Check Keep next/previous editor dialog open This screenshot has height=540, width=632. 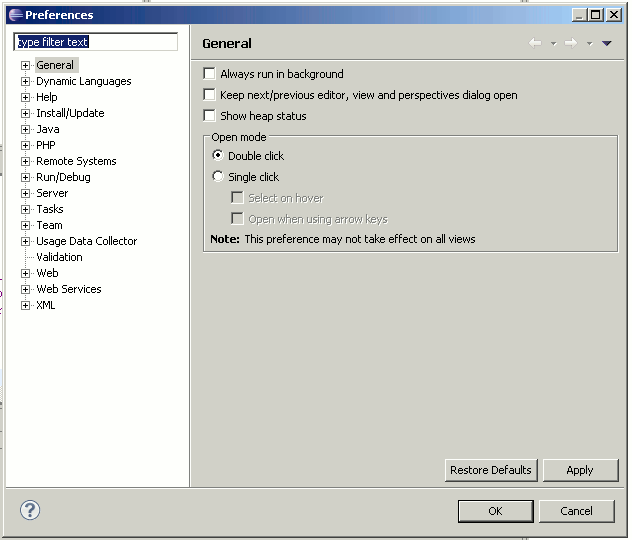[x=209, y=95]
